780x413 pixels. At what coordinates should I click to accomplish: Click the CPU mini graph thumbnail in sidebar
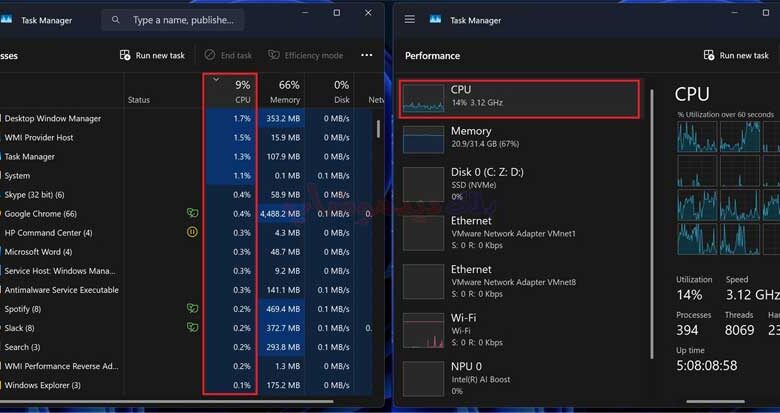click(x=423, y=98)
